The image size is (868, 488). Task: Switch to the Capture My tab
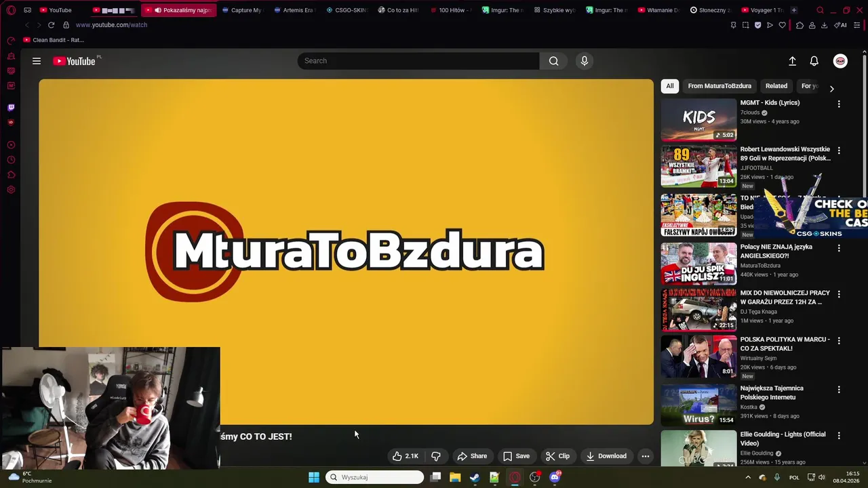pyautogui.click(x=241, y=10)
